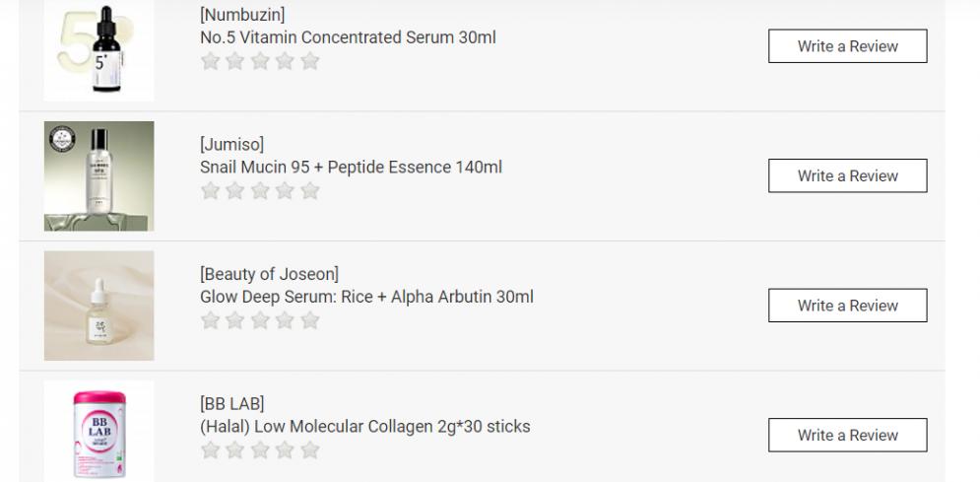This screenshot has width=980, height=482.
Task: Open Glow Deep Serum: Rice + Alpha Arbutin title
Action: coord(366,297)
